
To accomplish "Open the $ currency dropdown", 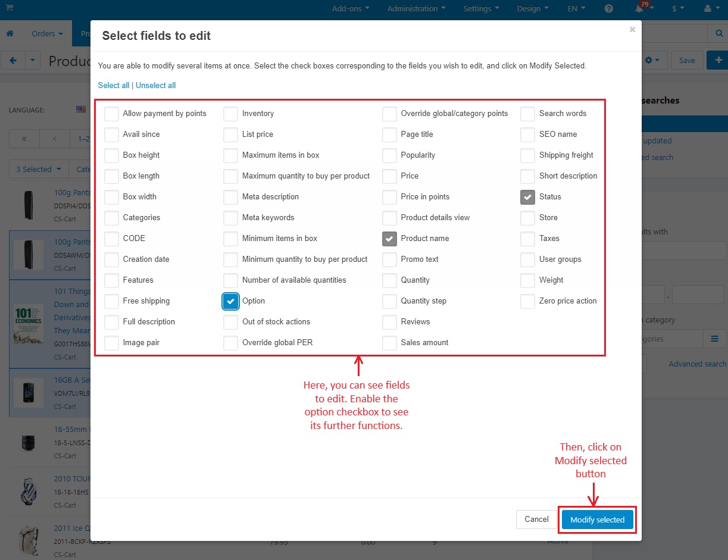I will 677,9.
